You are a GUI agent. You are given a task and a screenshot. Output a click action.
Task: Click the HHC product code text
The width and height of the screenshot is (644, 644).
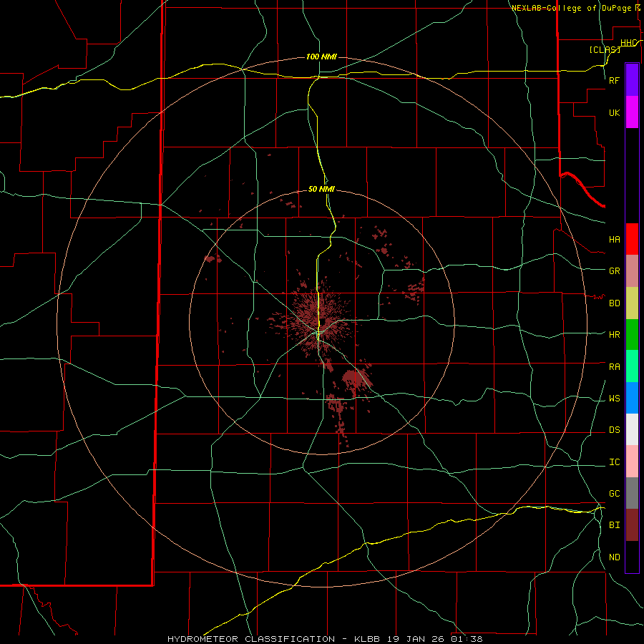628,43
